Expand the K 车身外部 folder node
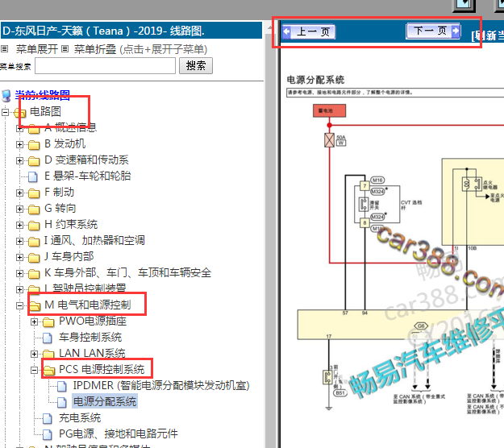504x448 pixels. pos(19,273)
